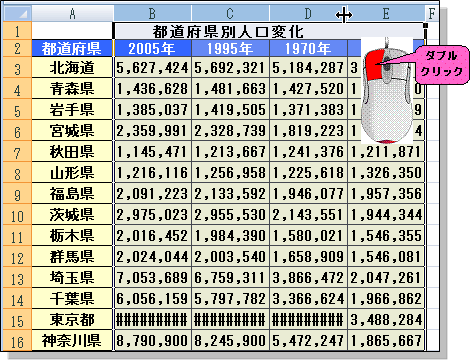Select the 1970年 header cell
This screenshot has height=360, width=472.
pos(308,48)
